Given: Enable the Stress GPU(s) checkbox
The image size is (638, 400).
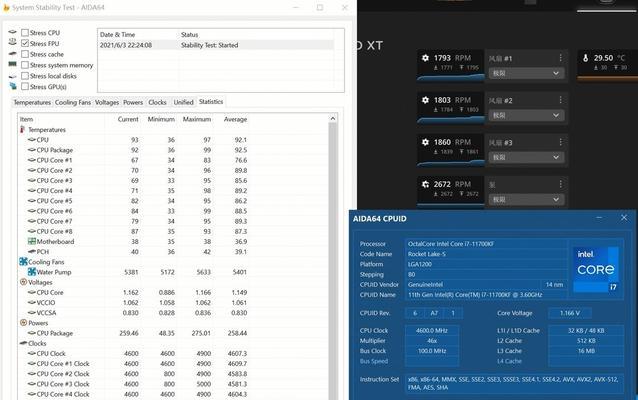Looking at the screenshot, I should (x=25, y=87).
